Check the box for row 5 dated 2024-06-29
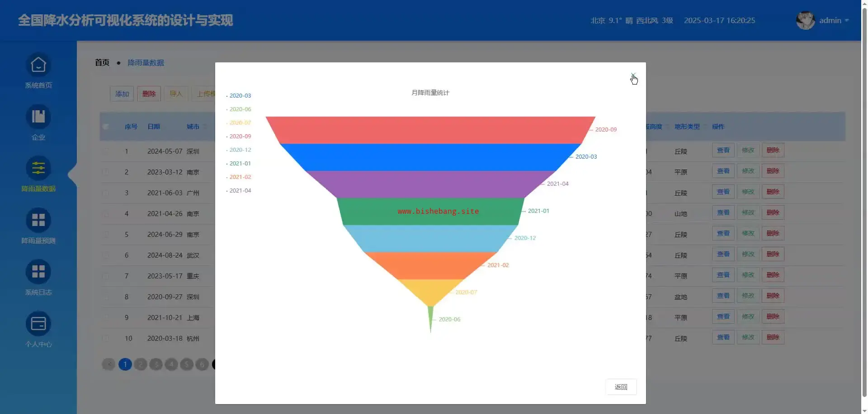The width and height of the screenshot is (868, 414). tap(106, 235)
